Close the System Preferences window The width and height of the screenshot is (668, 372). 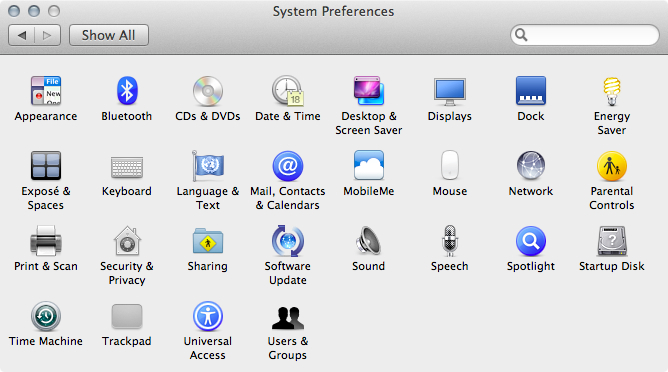pyautogui.click(x=14, y=11)
